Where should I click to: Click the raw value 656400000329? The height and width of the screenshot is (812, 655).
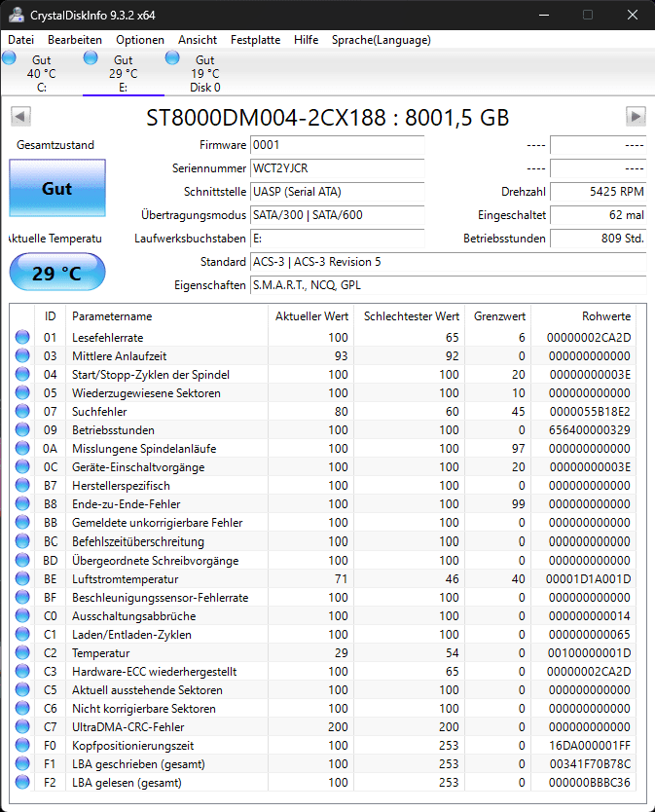pyautogui.click(x=590, y=429)
